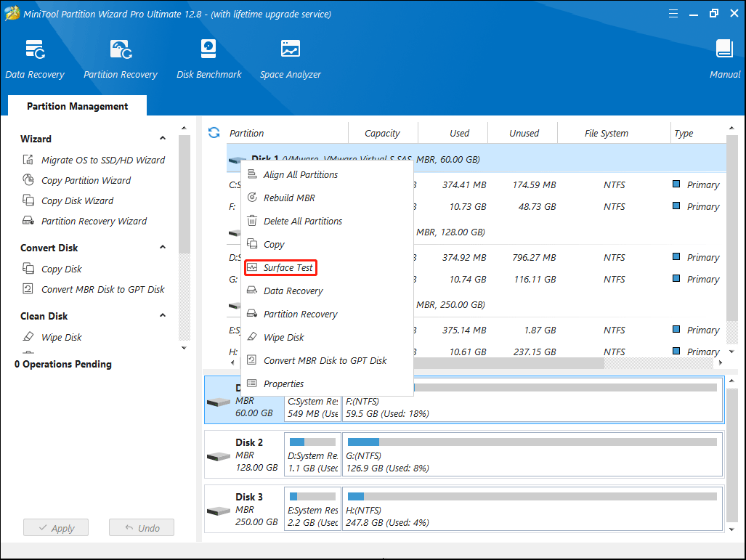Open Disk Benchmark tool
The image size is (746, 560).
tap(209, 59)
